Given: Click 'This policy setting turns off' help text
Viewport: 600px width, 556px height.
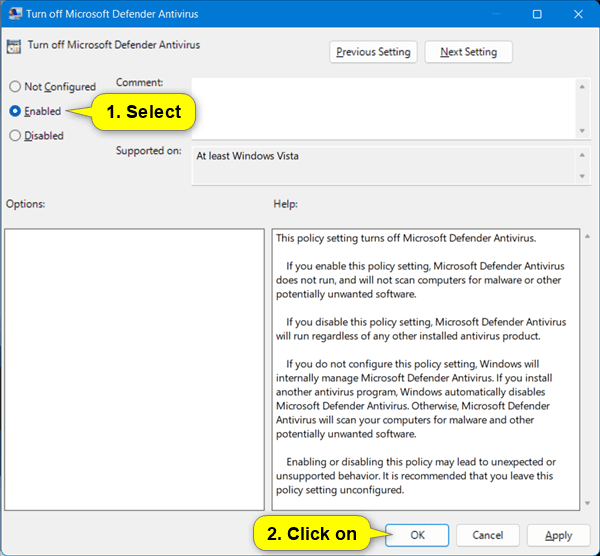Looking at the screenshot, I should pos(406,238).
